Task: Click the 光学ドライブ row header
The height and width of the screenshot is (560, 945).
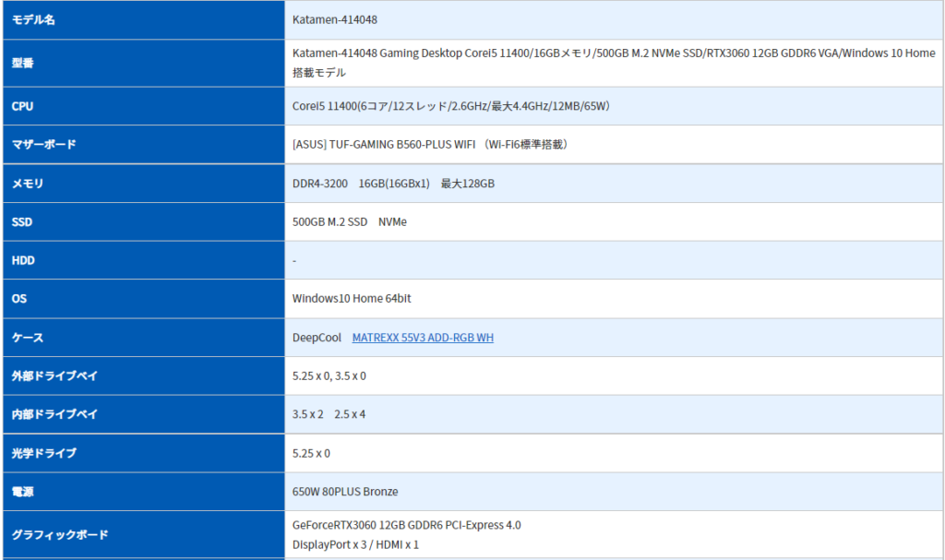Action: [43, 453]
